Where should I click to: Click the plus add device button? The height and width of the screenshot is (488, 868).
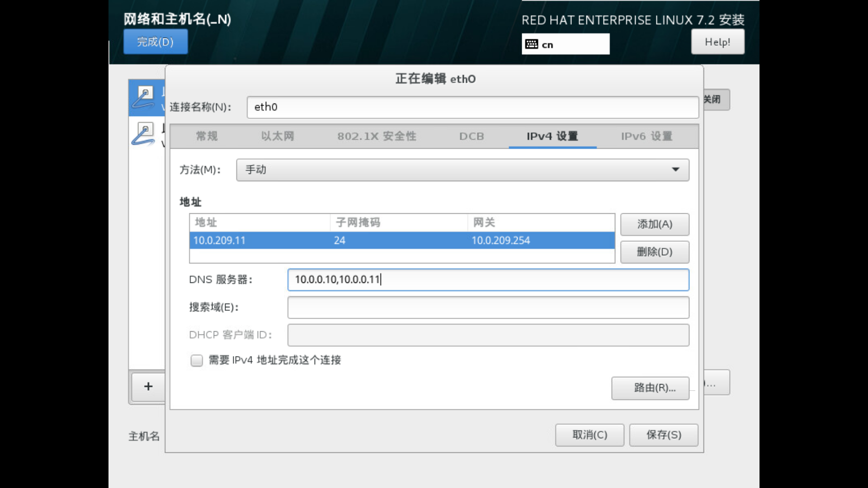click(x=148, y=386)
